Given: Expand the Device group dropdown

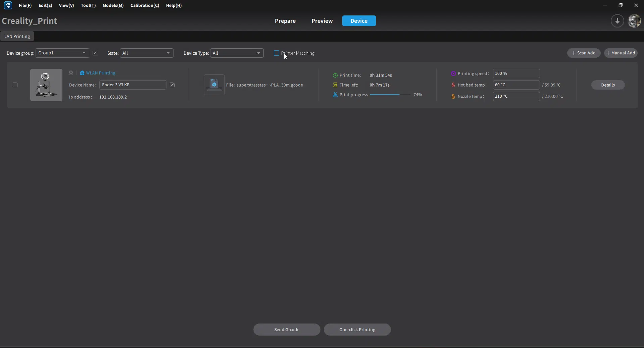Looking at the screenshot, I should coord(62,53).
